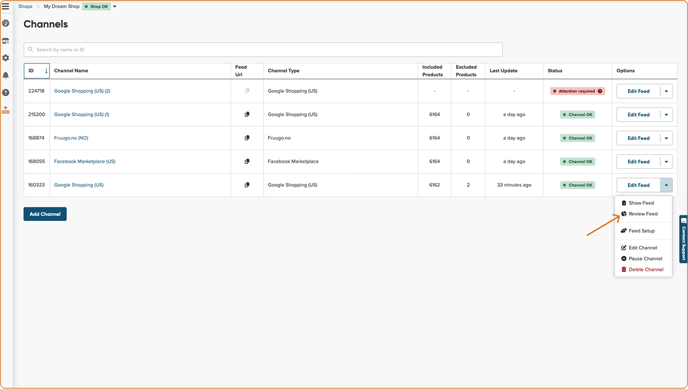
Task: Open the notifications bell sidebar icon
Action: pyautogui.click(x=6, y=75)
